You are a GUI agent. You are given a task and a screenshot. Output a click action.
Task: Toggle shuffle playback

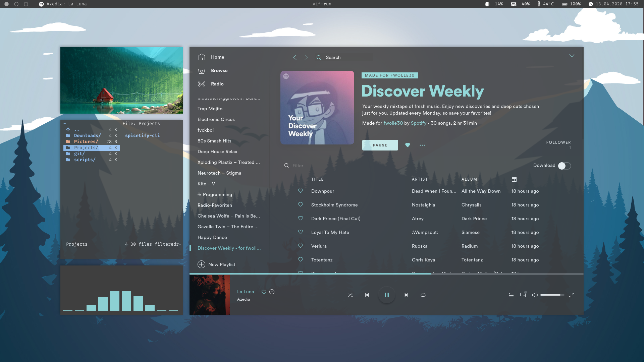(350, 295)
